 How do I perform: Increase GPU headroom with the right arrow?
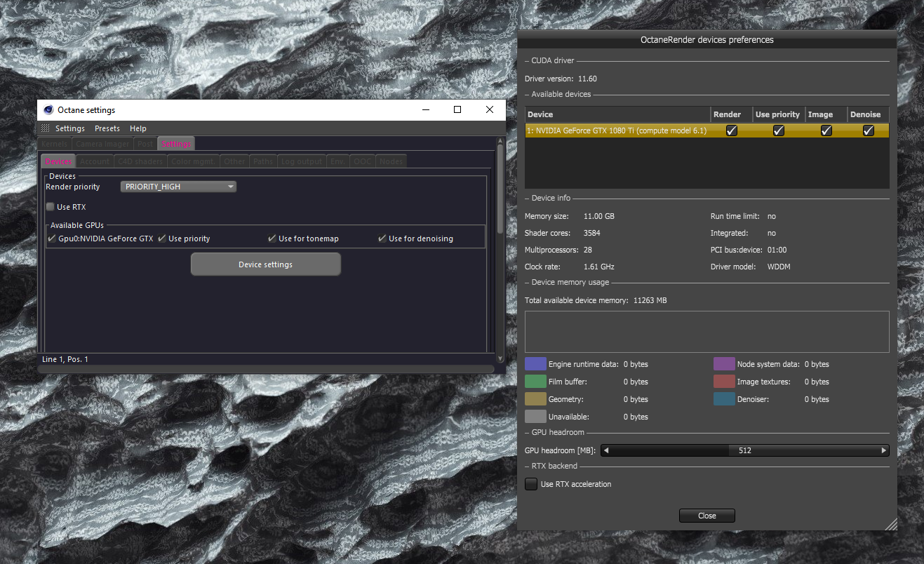click(x=885, y=450)
